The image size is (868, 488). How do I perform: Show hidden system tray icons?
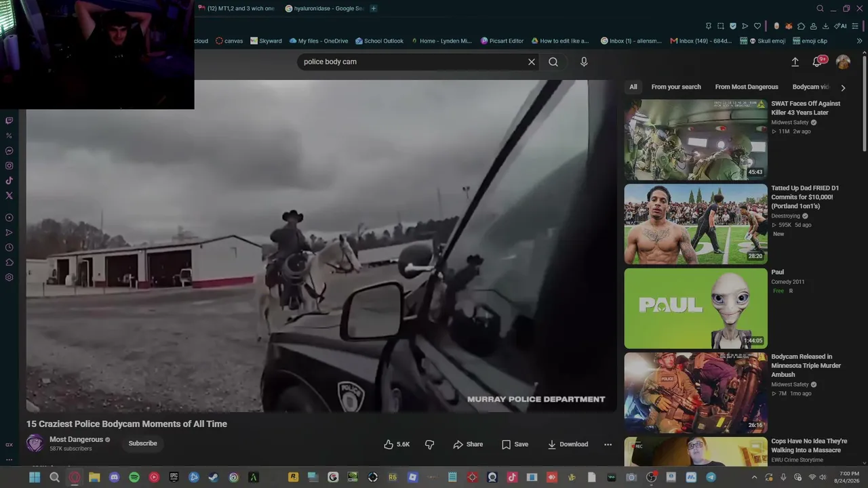point(754,477)
